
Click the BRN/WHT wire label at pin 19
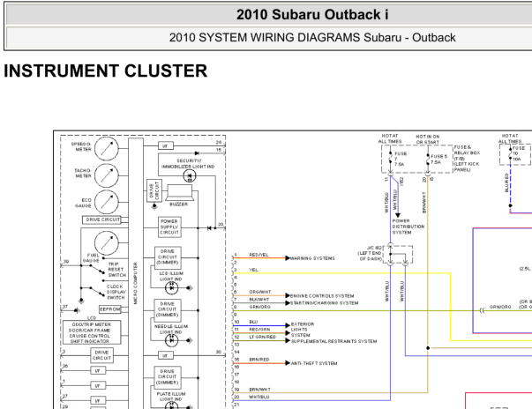click(260, 390)
